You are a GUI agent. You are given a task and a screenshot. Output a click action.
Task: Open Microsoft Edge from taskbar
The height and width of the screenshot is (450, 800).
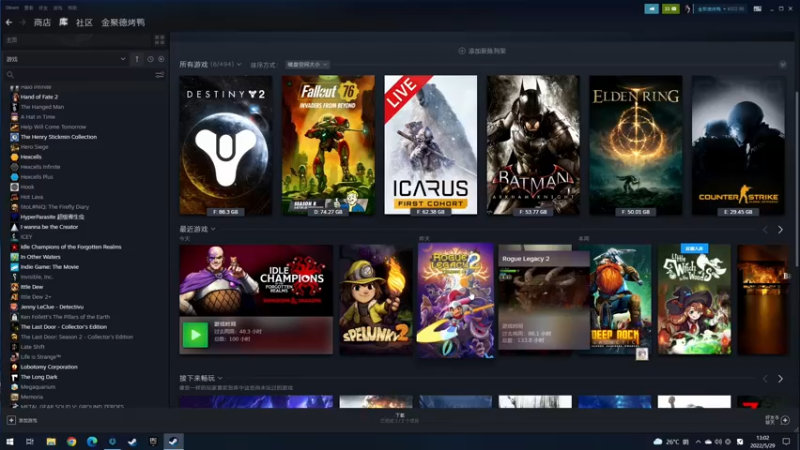coord(92,441)
